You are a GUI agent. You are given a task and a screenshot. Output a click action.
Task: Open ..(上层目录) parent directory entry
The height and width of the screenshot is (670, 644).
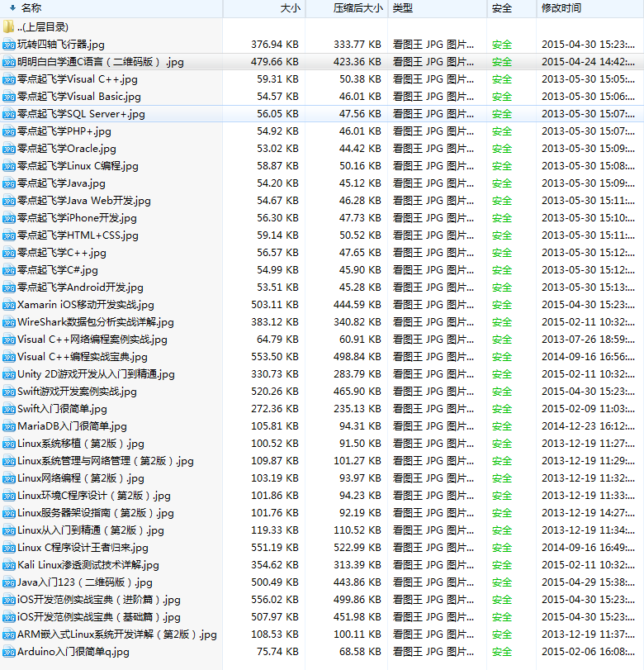[43, 26]
